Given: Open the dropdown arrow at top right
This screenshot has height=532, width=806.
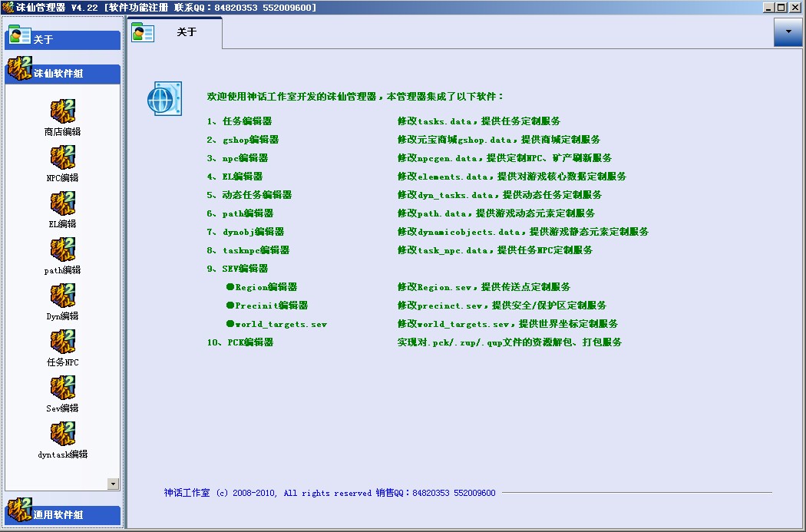Looking at the screenshot, I should [788, 31].
